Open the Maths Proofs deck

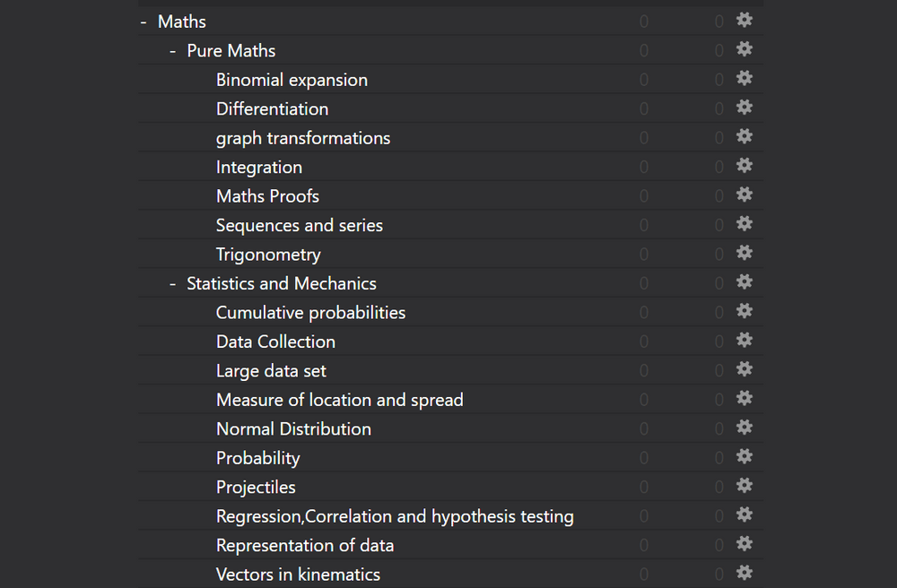(x=267, y=196)
